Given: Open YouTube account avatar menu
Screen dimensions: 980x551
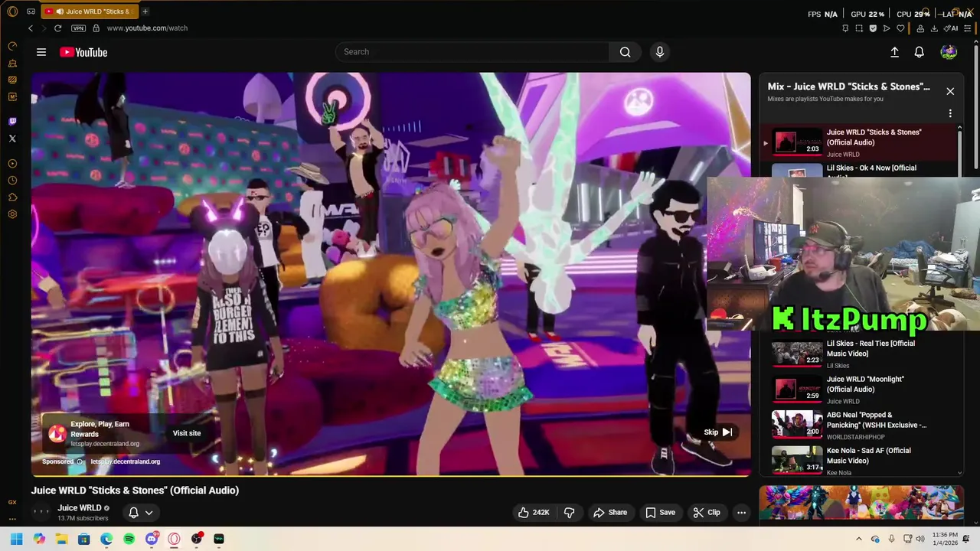Looking at the screenshot, I should tap(949, 52).
